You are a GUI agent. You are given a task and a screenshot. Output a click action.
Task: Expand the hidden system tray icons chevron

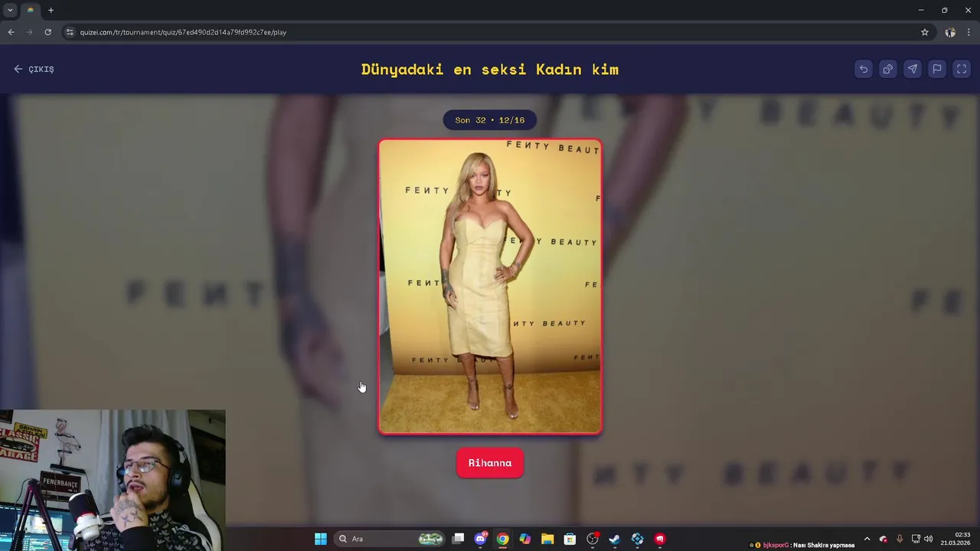(x=867, y=539)
